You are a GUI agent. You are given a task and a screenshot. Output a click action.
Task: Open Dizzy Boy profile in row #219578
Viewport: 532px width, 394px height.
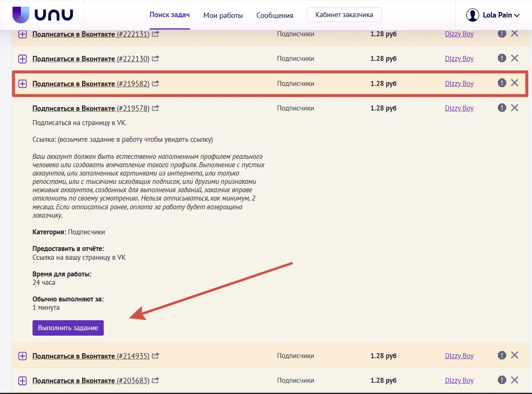[x=459, y=108]
